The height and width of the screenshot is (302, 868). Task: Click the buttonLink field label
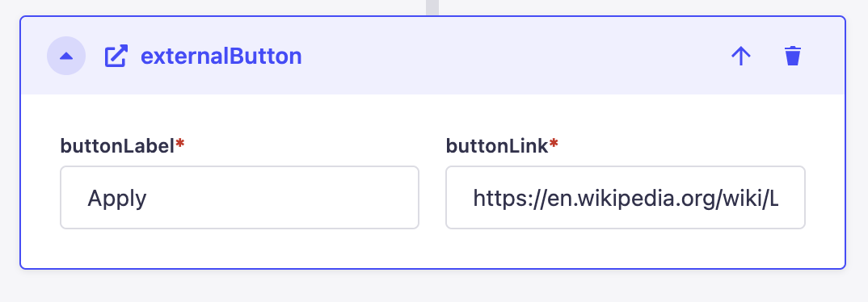(x=497, y=145)
